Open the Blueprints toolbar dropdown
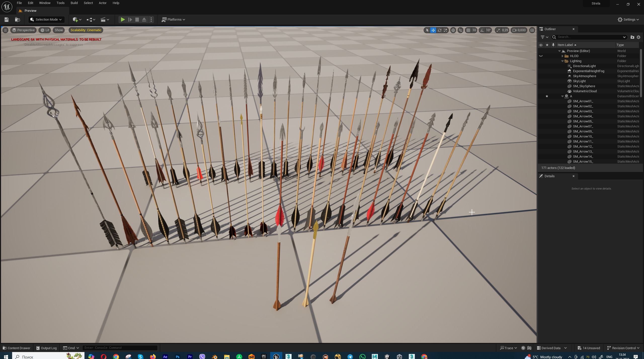 click(x=91, y=20)
